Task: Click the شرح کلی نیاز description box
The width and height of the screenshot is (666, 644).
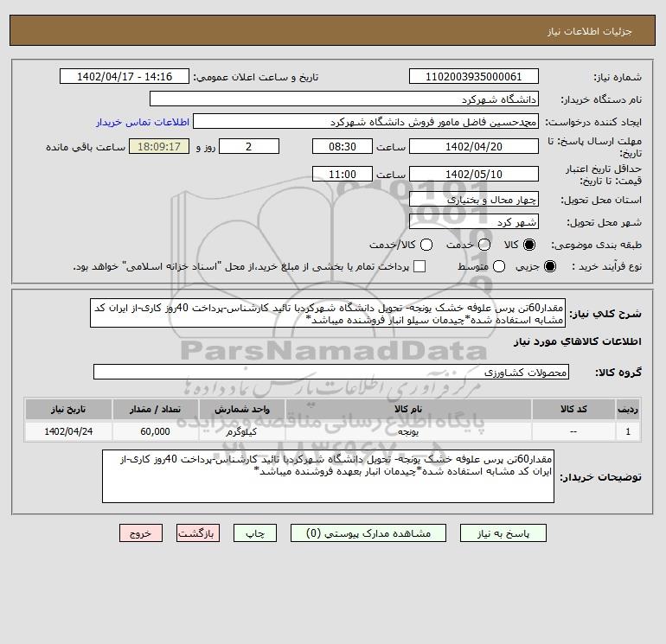Action: coord(328,313)
